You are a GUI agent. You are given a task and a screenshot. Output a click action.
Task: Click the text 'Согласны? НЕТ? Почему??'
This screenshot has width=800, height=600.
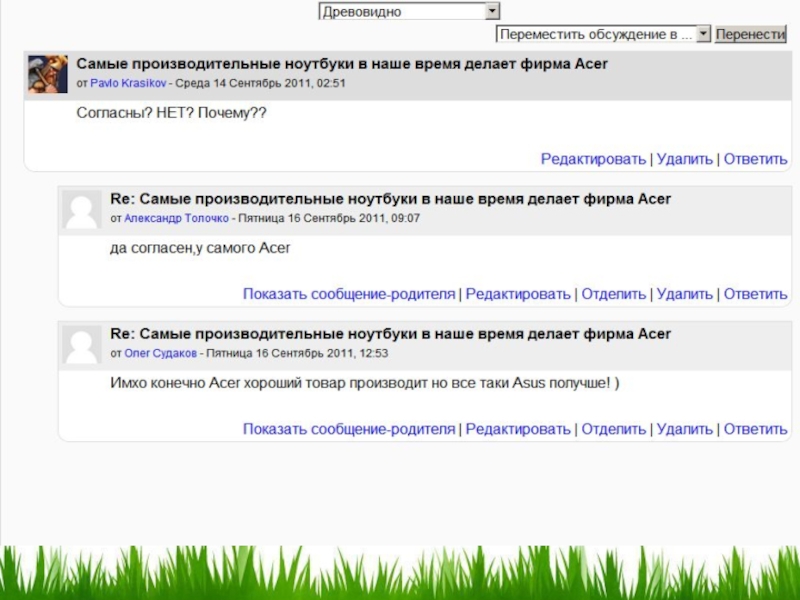[x=171, y=113]
